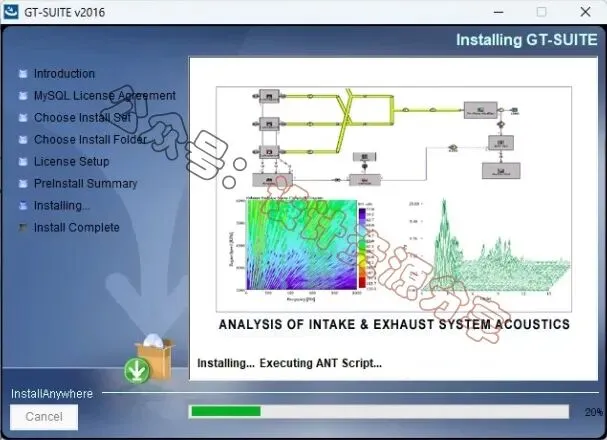Select the Introduction step
Viewport: 607px width, 440px height.
[x=64, y=74]
